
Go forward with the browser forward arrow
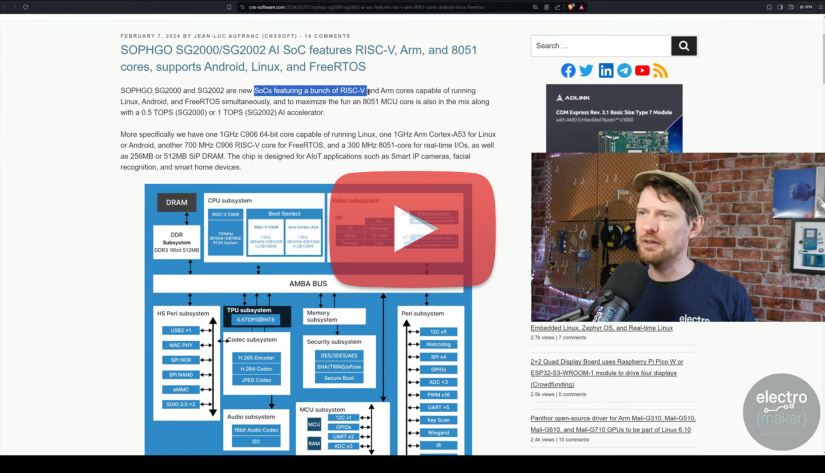point(14,7)
